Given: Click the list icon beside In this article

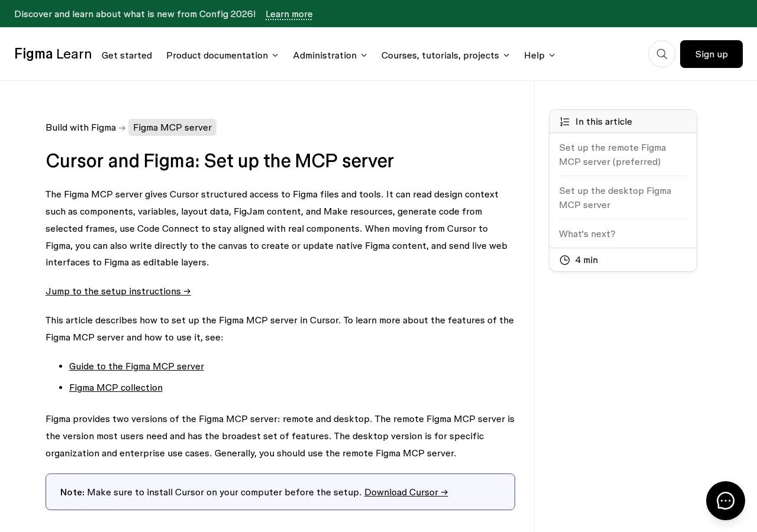Looking at the screenshot, I should click(565, 122).
